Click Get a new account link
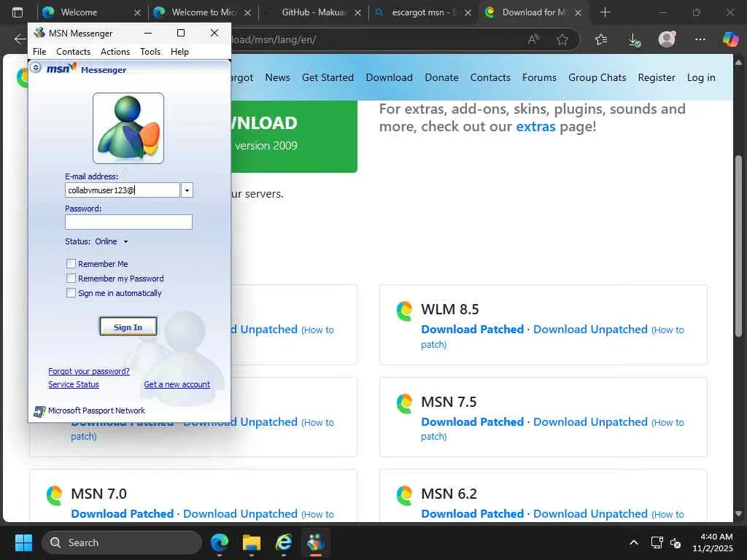 (177, 384)
